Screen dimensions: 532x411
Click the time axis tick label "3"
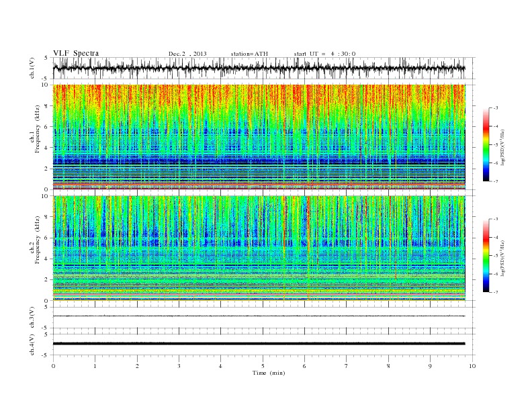click(179, 366)
